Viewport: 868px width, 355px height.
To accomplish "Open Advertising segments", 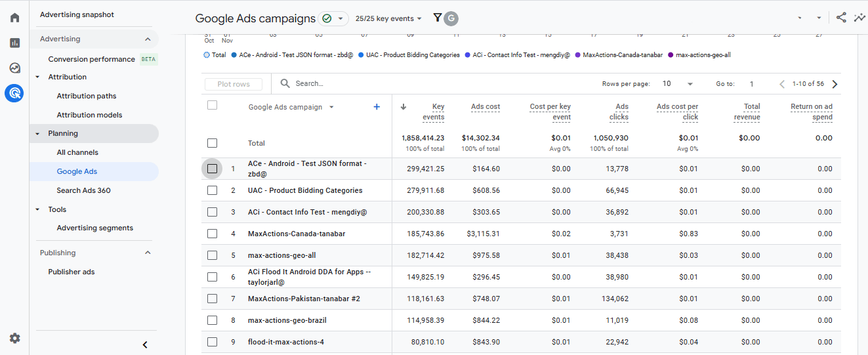I will click(95, 228).
